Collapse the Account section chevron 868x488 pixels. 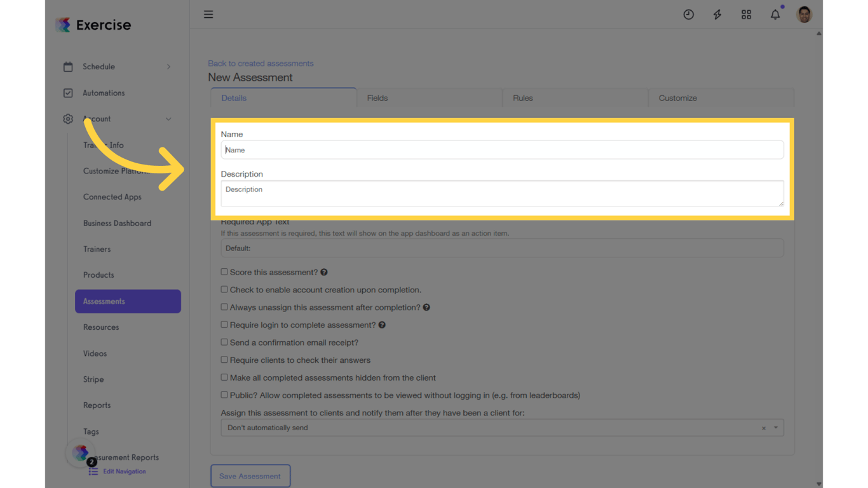coord(168,119)
